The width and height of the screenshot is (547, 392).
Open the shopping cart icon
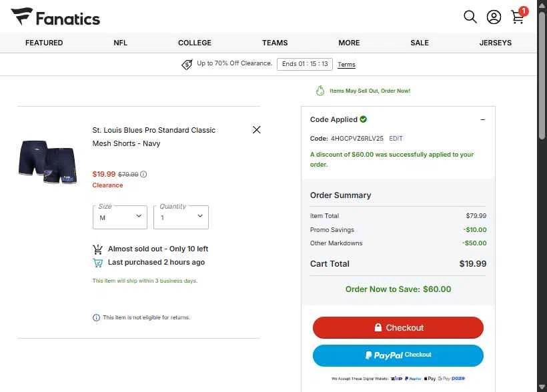click(518, 17)
